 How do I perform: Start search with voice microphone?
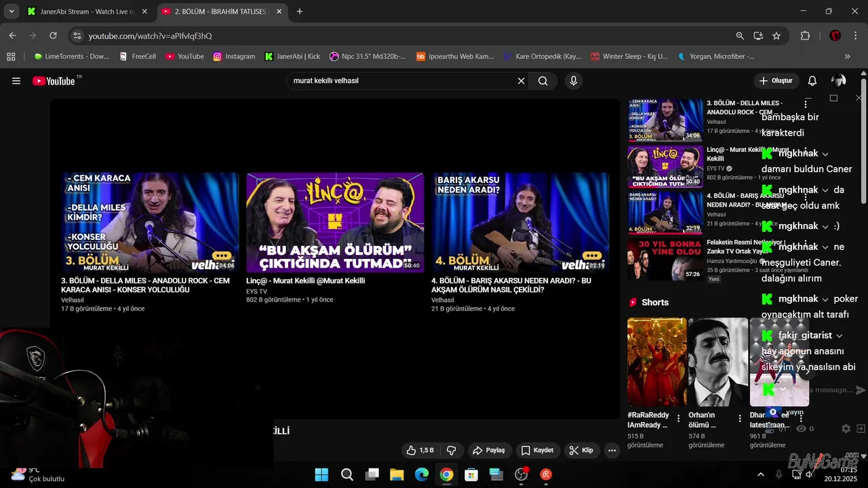(x=574, y=81)
